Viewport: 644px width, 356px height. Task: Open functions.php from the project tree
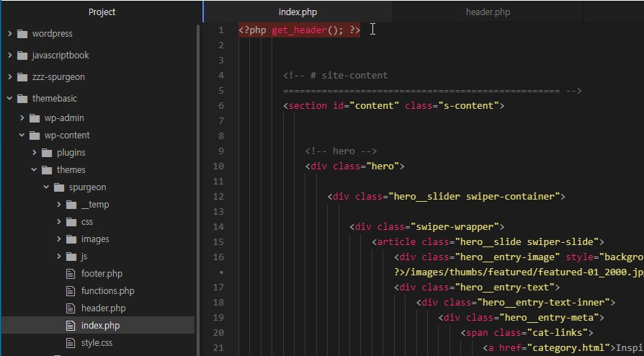click(107, 290)
